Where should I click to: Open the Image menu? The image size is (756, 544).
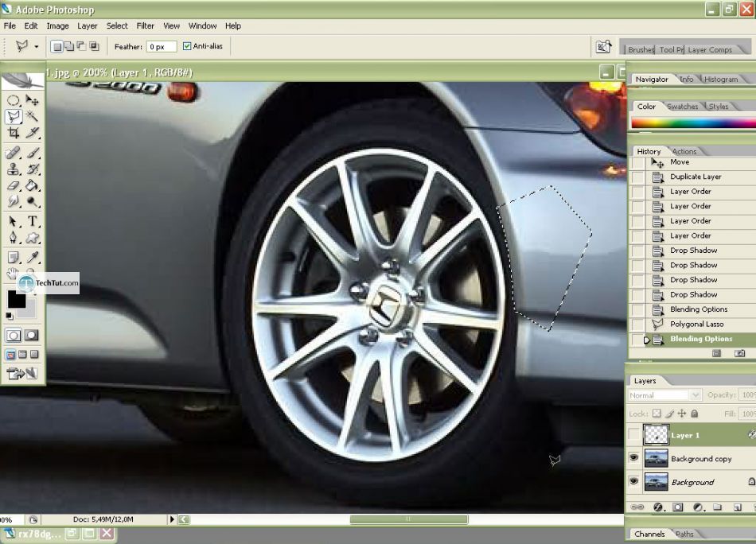click(x=57, y=26)
